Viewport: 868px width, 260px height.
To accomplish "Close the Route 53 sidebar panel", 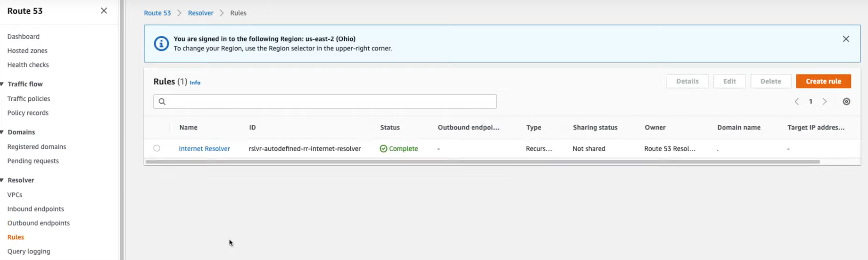I will (x=104, y=11).
